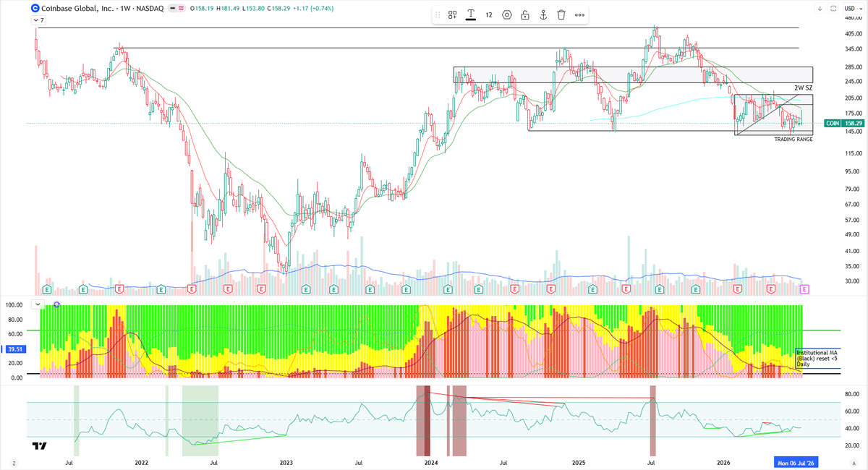Click the TradingView logo
This screenshot has width=868, height=470.
pyautogui.click(x=41, y=446)
